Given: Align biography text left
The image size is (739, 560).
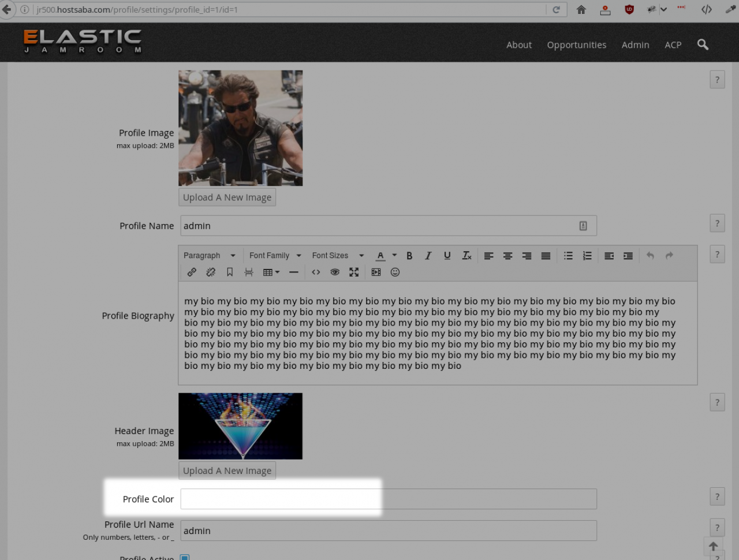Looking at the screenshot, I should tap(488, 256).
